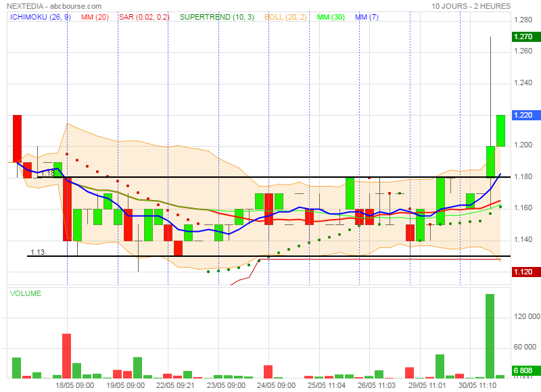
Task: Click the 1.200 price axis label
Action: point(523,145)
